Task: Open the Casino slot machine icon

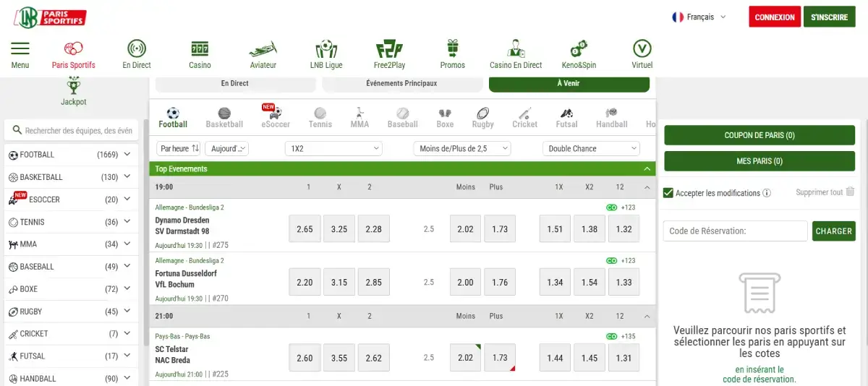Action: [x=200, y=49]
